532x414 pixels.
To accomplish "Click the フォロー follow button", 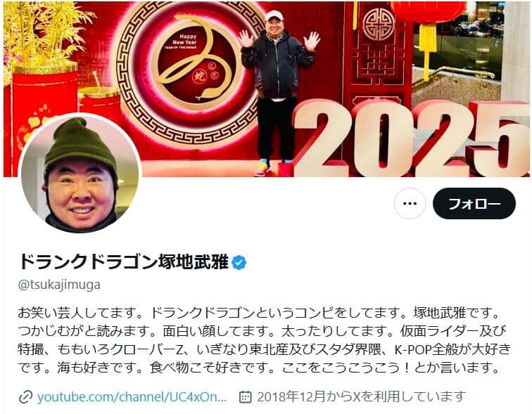I will (x=474, y=203).
